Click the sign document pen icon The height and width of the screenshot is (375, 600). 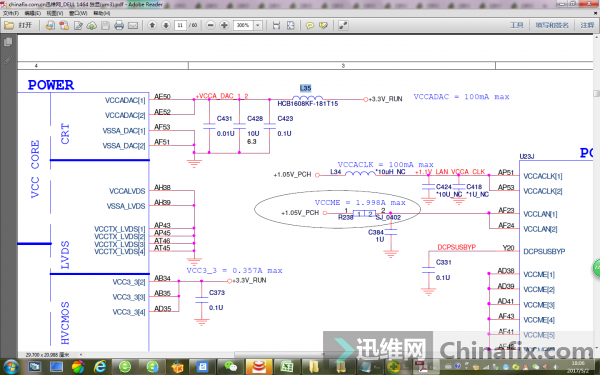click(78, 25)
